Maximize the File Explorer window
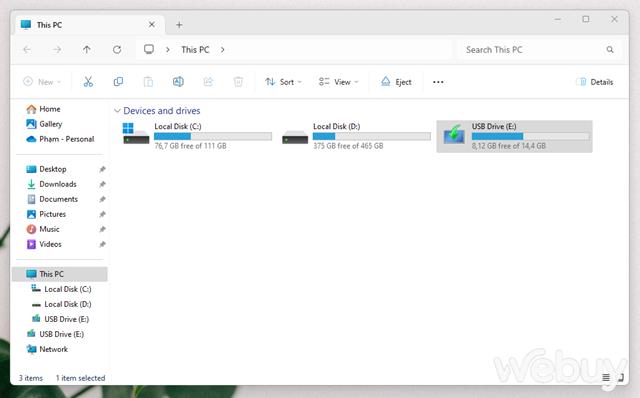640x398 pixels. (586, 19)
